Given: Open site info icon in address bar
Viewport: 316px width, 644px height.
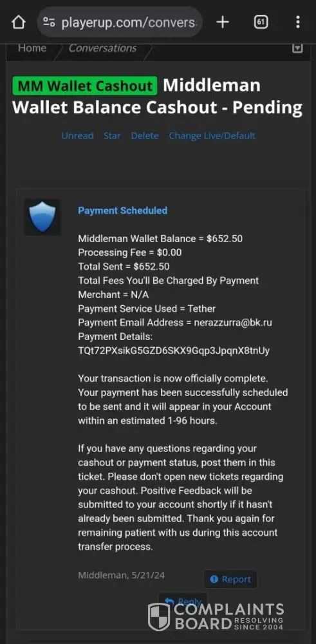Looking at the screenshot, I should coord(50,22).
